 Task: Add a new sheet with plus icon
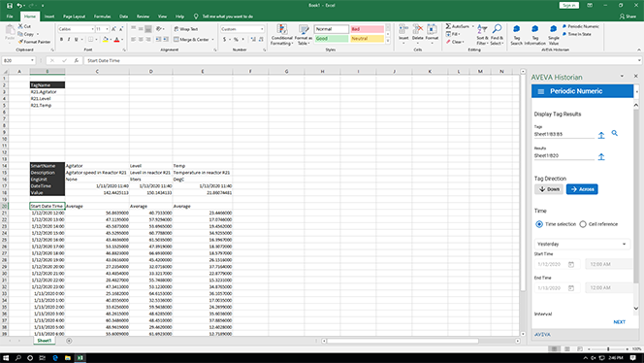tap(69, 341)
